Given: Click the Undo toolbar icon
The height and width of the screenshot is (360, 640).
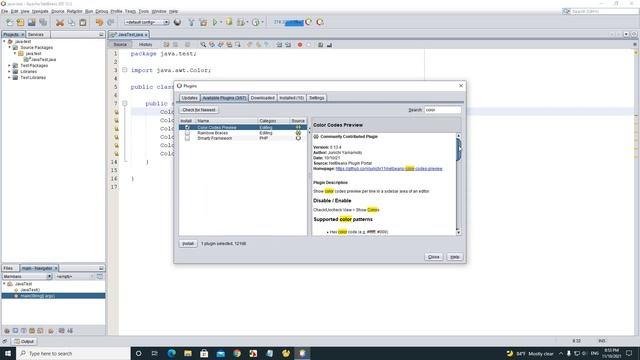Looking at the screenshot, I should click(x=99, y=22).
